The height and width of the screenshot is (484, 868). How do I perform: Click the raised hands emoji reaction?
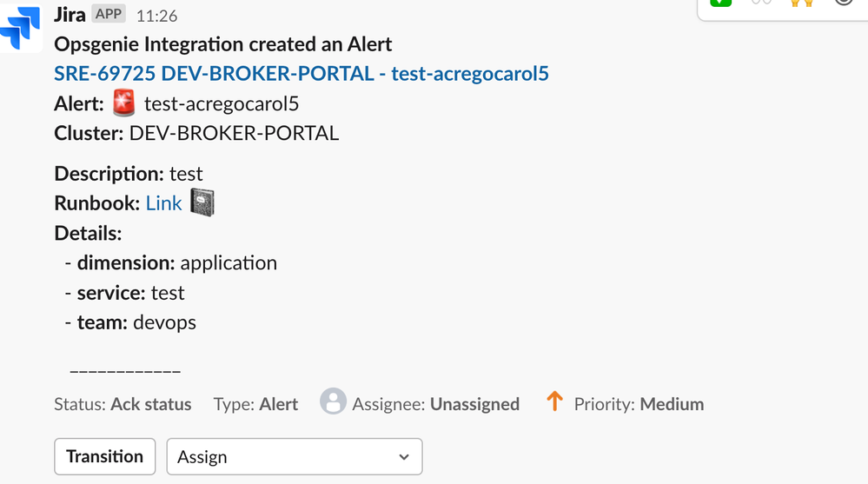pos(802,3)
